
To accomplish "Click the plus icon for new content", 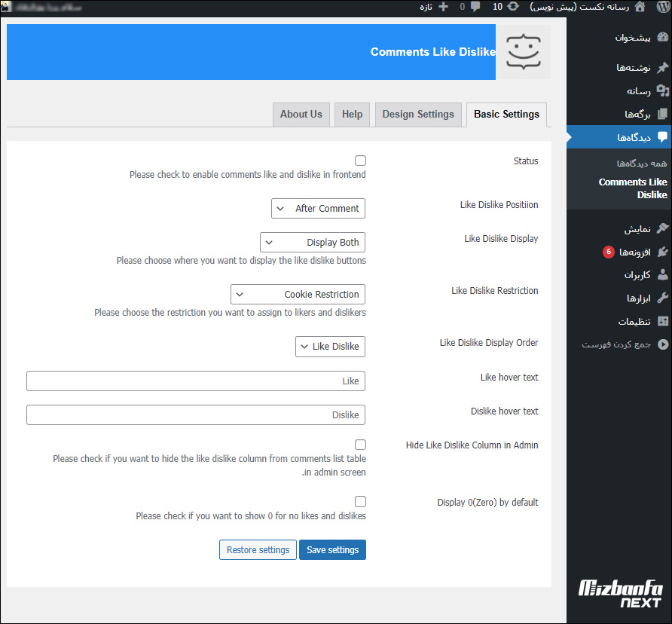I will [x=444, y=7].
